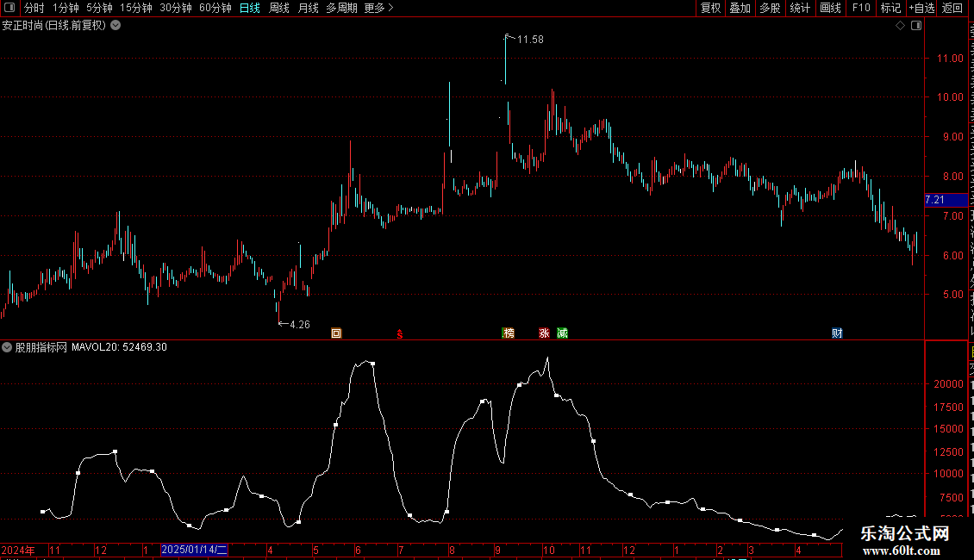Click the MAVOL20: 52469.30 indicator value
This screenshot has height=560, width=974.
coord(119,347)
